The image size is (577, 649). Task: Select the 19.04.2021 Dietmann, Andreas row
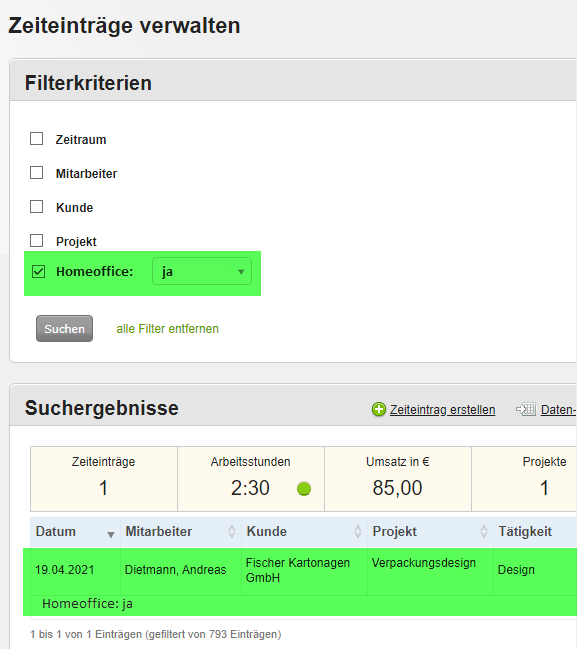[300, 582]
